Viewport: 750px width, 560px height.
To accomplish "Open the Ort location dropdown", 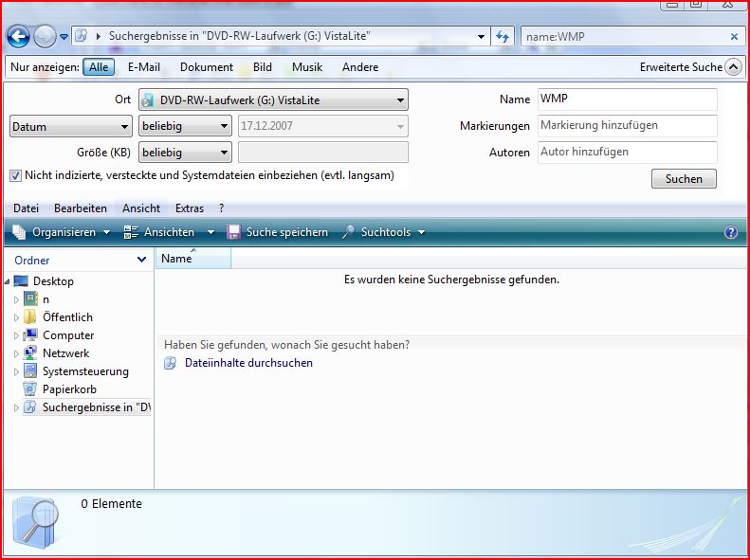I will click(273, 99).
